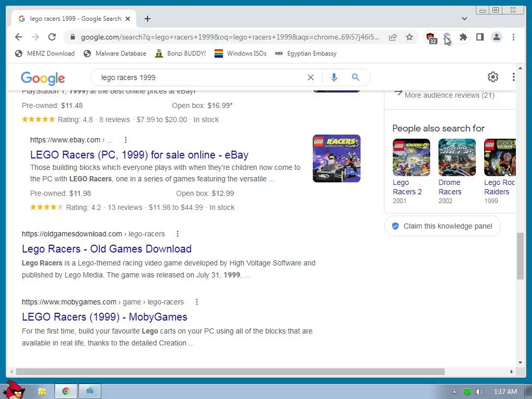Image resolution: width=532 pixels, height=399 pixels.
Task: Click the horizontal scrollbar left arrow
Action: click(x=11, y=372)
